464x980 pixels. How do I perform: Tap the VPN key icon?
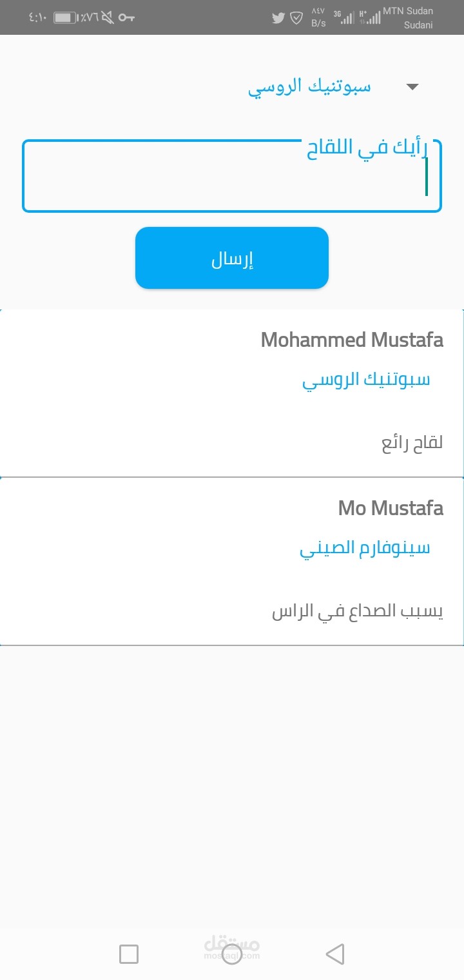(x=126, y=17)
